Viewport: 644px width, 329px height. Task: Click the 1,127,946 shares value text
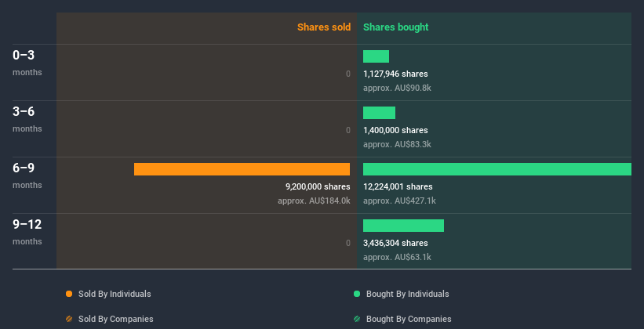pos(395,74)
